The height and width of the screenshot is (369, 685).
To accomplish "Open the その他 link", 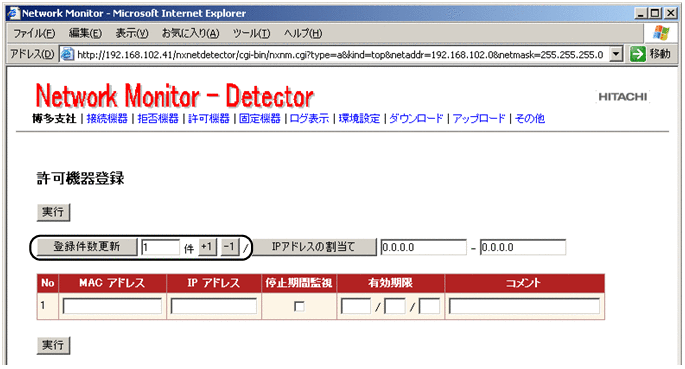I will [529, 118].
